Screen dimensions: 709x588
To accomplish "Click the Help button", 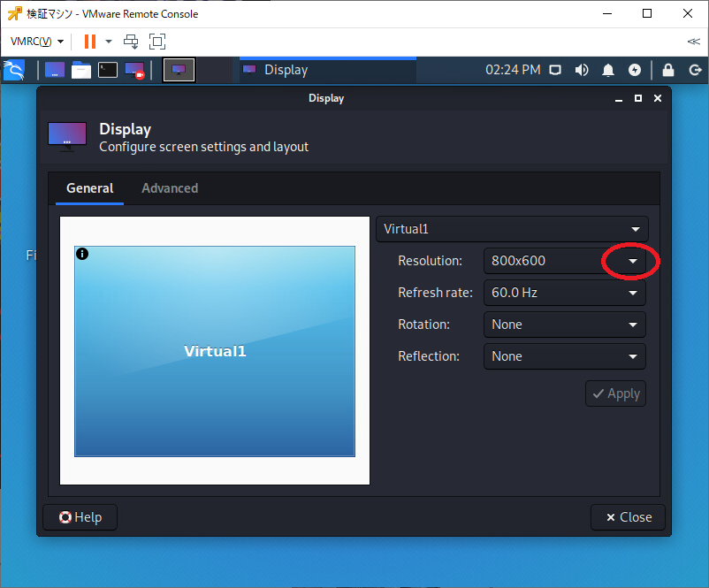I will [x=80, y=517].
